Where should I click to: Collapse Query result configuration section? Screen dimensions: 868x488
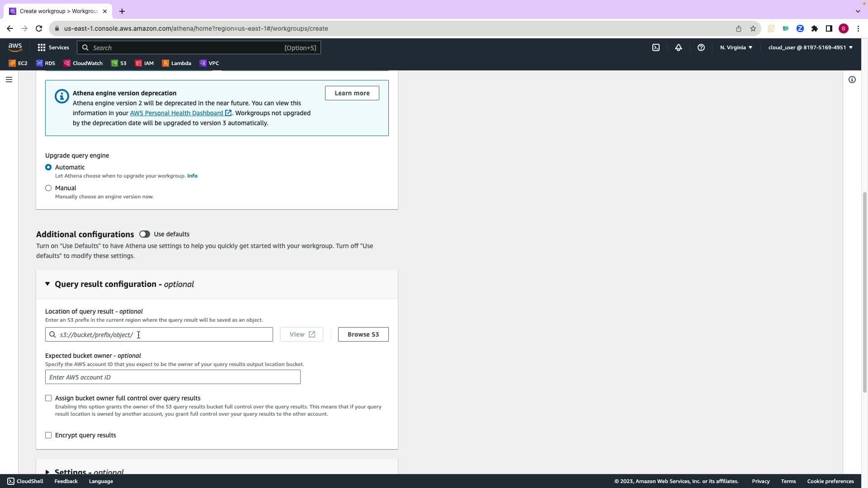point(47,284)
